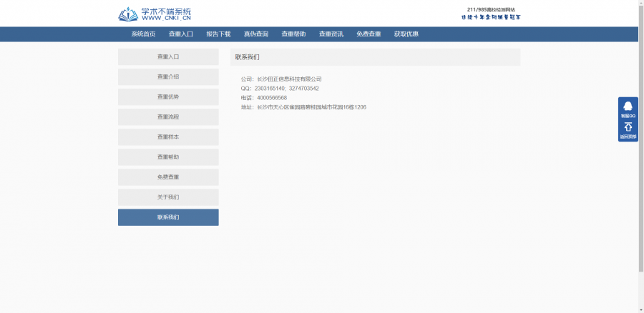This screenshot has width=644, height=313.
Task: Select 报告下载 in the top menu
Action: click(x=218, y=34)
